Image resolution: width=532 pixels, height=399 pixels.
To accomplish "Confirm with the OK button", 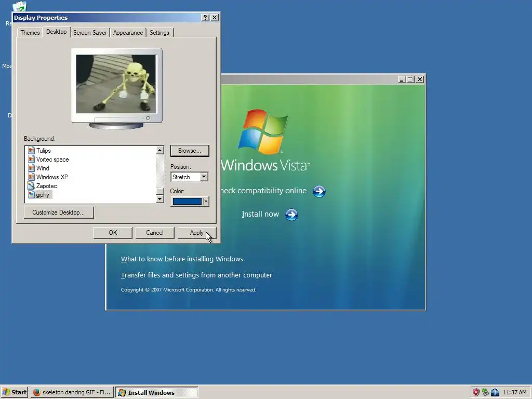I will click(x=113, y=233).
